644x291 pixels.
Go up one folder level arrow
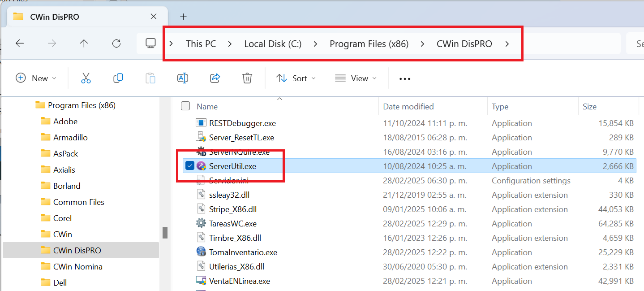click(x=84, y=43)
